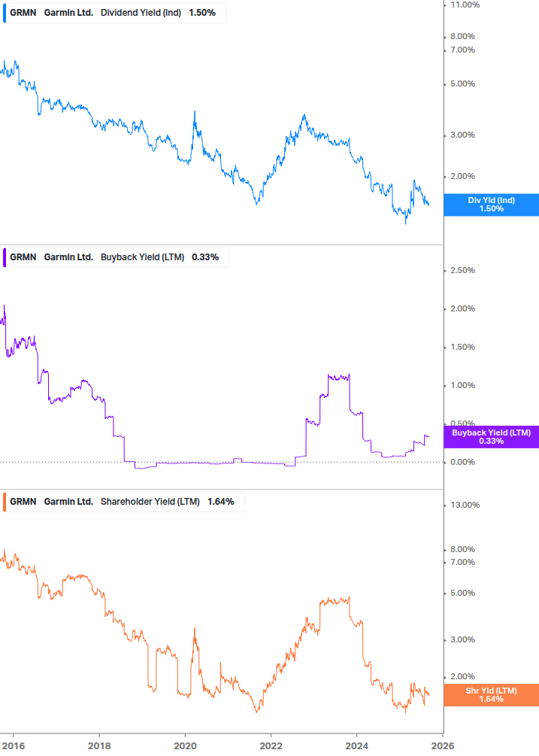The image size is (539, 756).
Task: Select the purple Buyback Yield (LTM) 0.33% value tag
Action: pyautogui.click(x=492, y=437)
